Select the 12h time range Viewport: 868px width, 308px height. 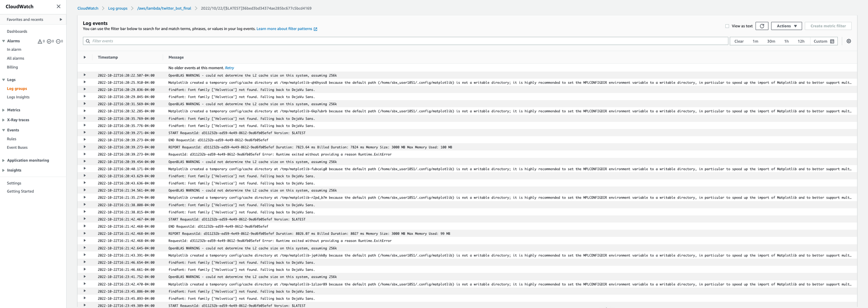(801, 41)
